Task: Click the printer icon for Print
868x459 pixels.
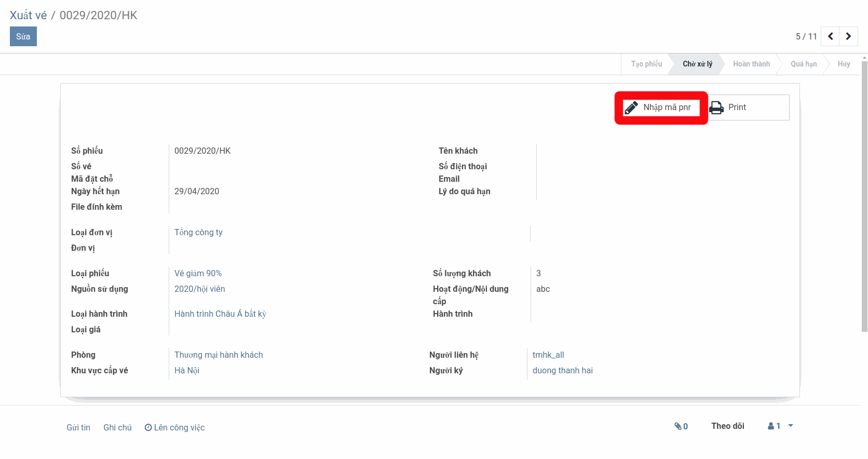Action: [716, 107]
